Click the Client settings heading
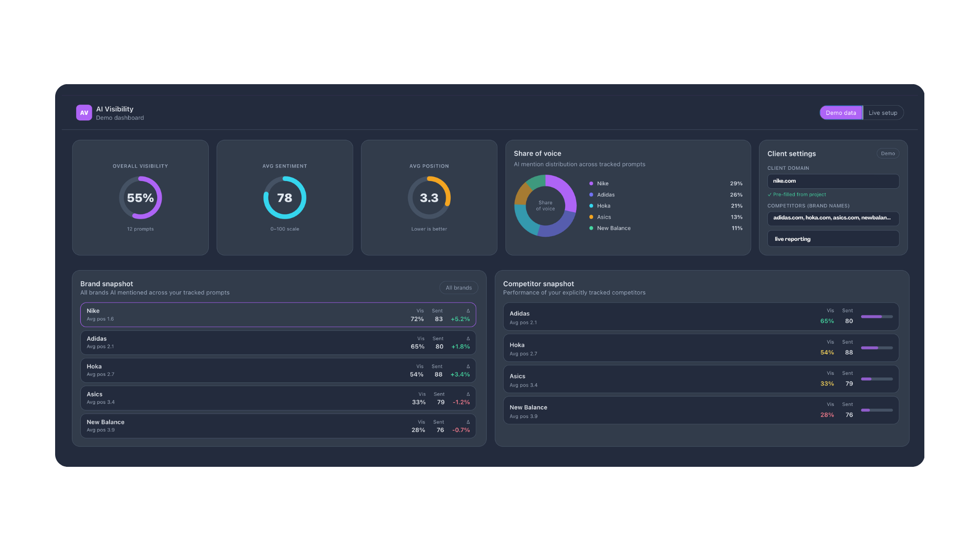 click(x=791, y=154)
